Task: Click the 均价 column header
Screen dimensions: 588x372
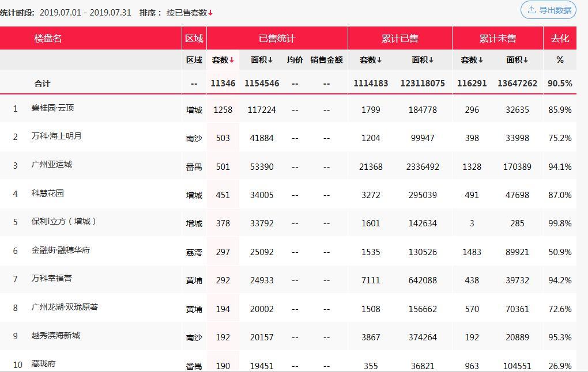Action: click(x=295, y=60)
